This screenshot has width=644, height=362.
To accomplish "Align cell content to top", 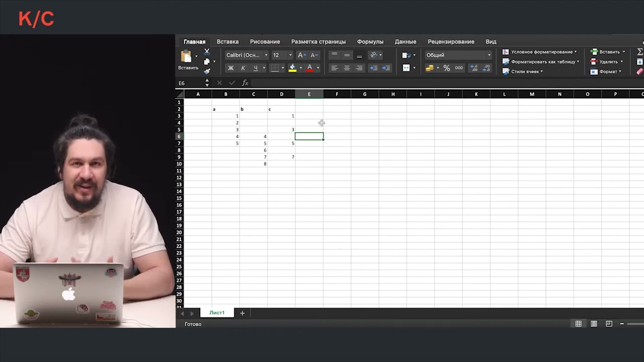I will click(x=335, y=55).
